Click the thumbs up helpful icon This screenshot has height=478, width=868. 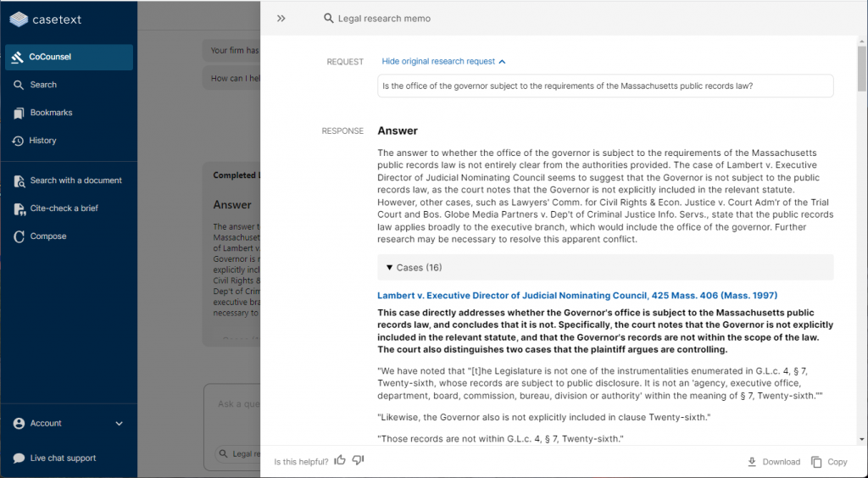(x=340, y=460)
